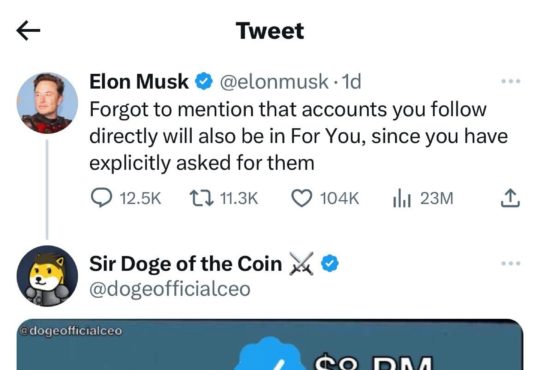This screenshot has height=370, width=540.
Task: Like the tweet with the heart icon
Action: (302, 198)
